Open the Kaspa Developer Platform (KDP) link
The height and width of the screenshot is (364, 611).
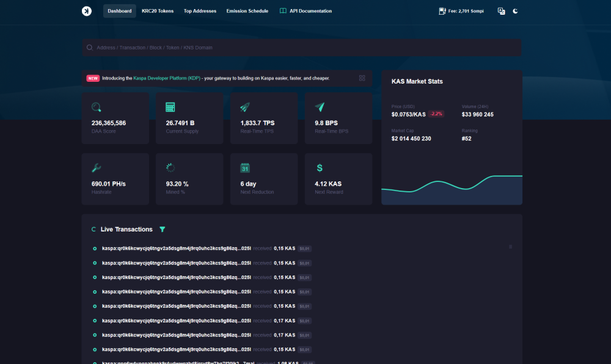pos(167,78)
